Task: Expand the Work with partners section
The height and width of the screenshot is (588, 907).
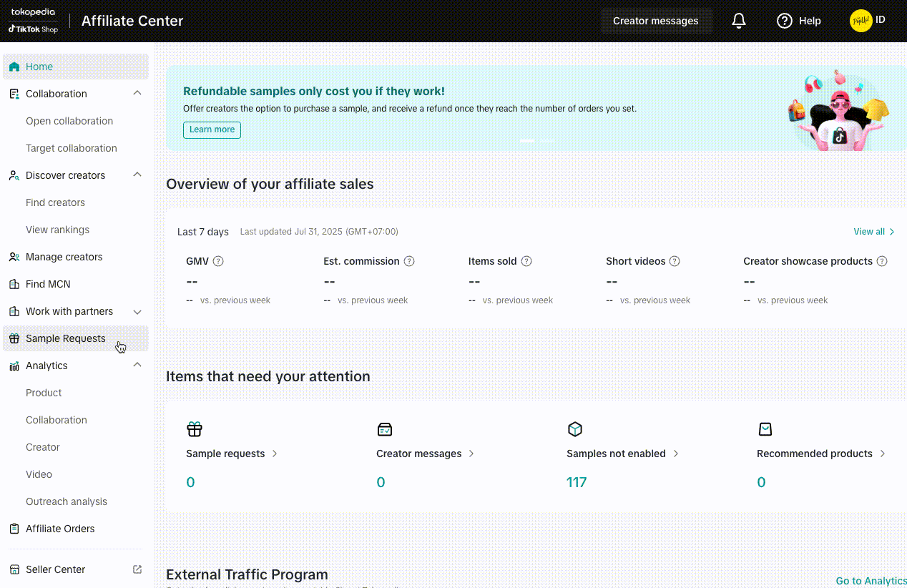Action: pyautogui.click(x=137, y=312)
